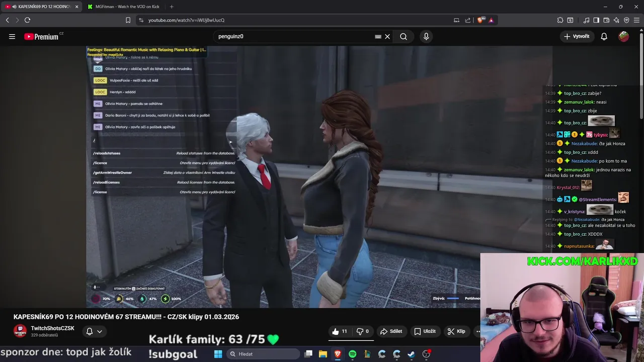Open Brave VPN shield icon

point(626,20)
